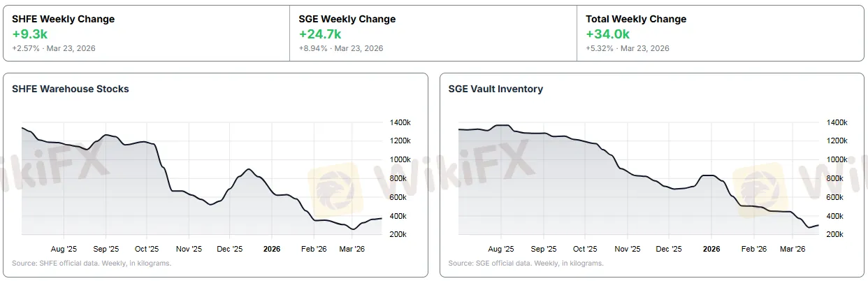
Task: Click the SHFE Warehouse Stocks chart title
Action: coord(71,89)
